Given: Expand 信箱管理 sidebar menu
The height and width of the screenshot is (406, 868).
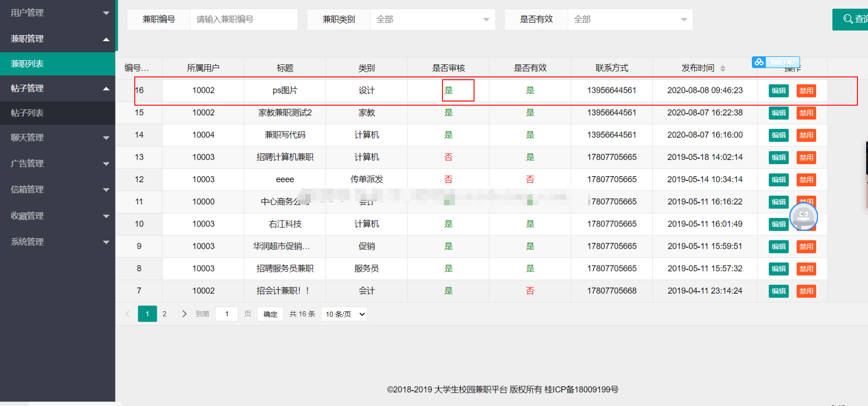Looking at the screenshot, I should [57, 190].
